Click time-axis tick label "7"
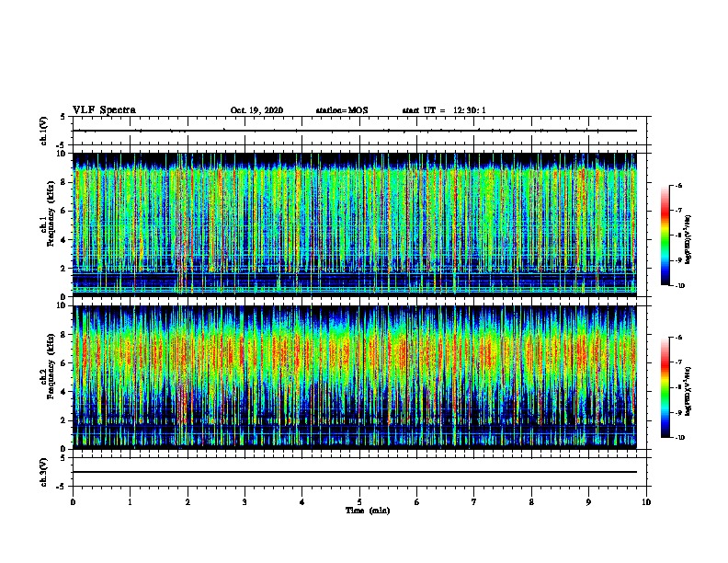The width and height of the screenshot is (728, 563). 474,502
